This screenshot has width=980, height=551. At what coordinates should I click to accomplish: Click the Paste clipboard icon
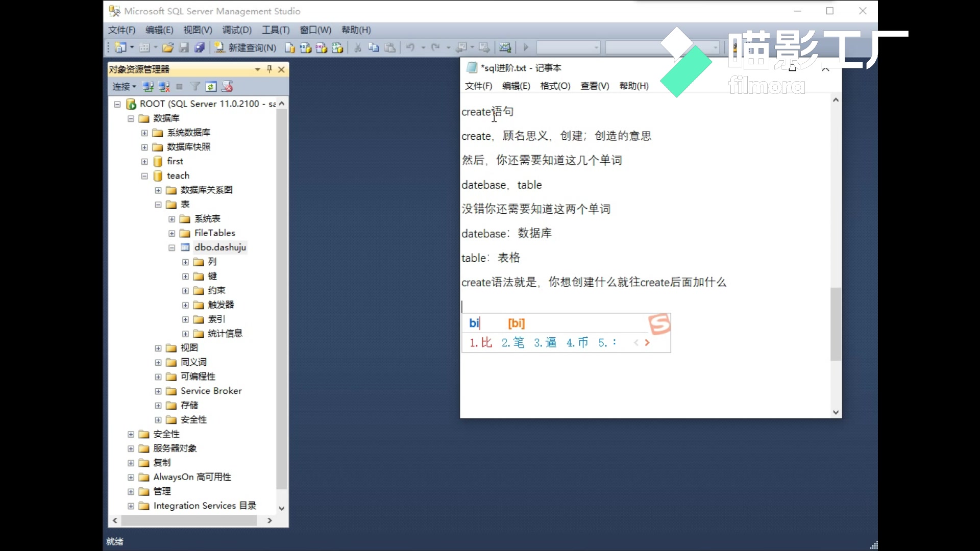coord(389,47)
